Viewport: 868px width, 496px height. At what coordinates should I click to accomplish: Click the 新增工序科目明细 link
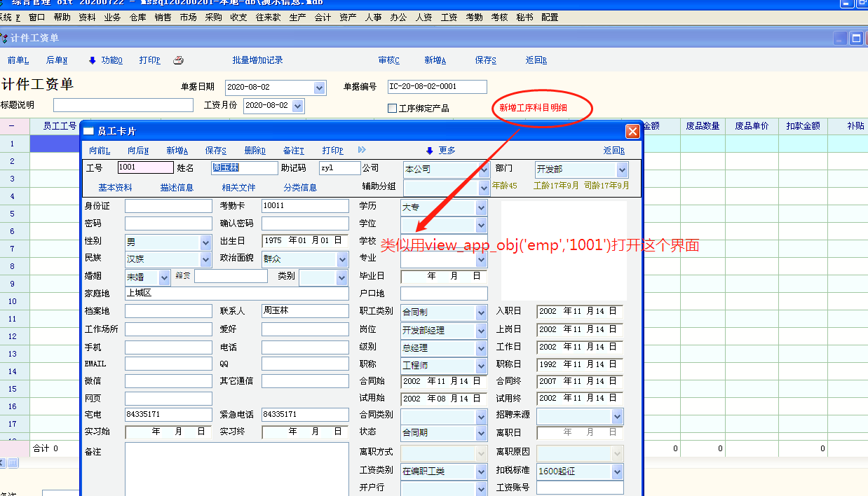click(533, 108)
